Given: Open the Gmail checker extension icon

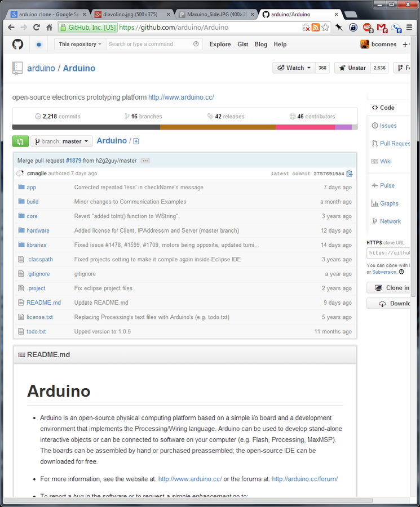Looking at the screenshot, I should (x=382, y=28).
